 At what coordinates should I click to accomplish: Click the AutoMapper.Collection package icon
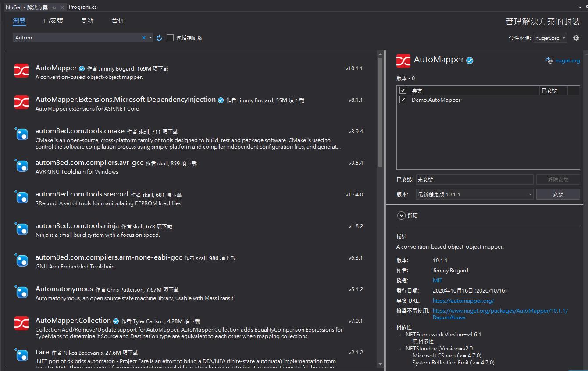pos(21,323)
